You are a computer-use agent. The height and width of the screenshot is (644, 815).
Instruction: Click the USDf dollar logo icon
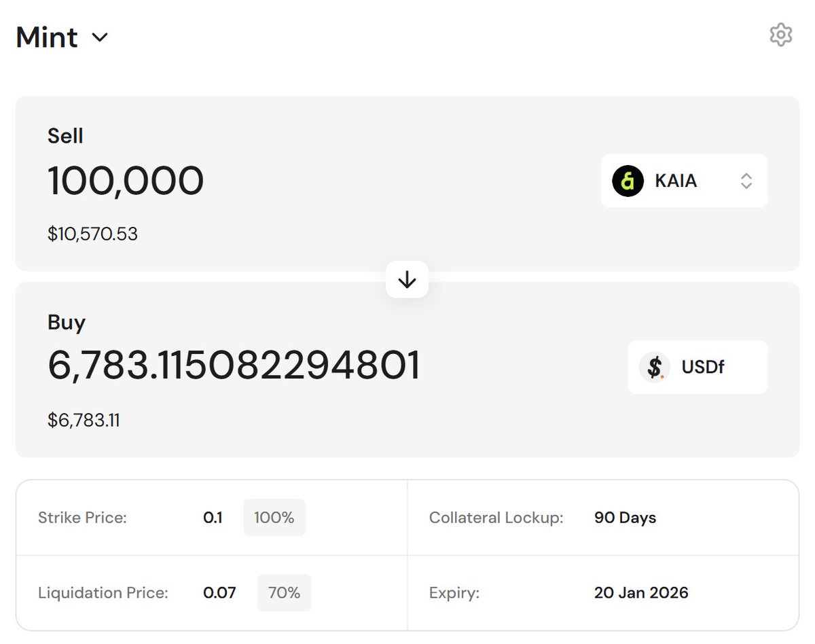(655, 368)
